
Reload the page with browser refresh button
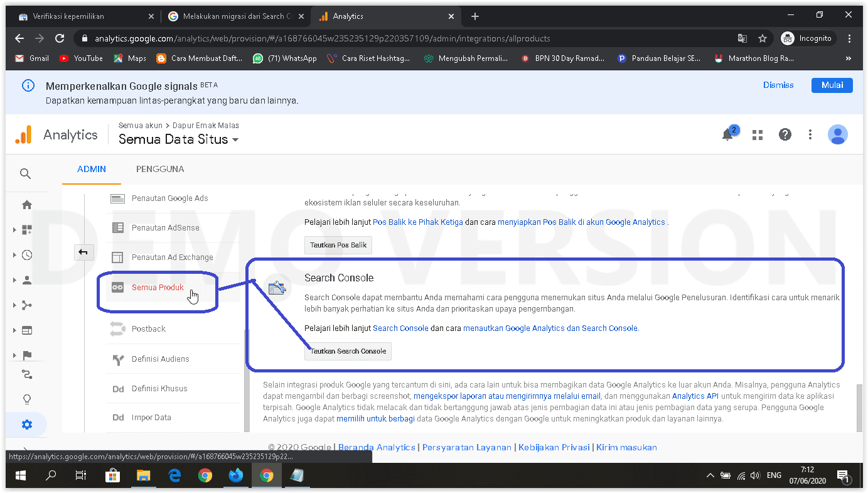point(60,38)
